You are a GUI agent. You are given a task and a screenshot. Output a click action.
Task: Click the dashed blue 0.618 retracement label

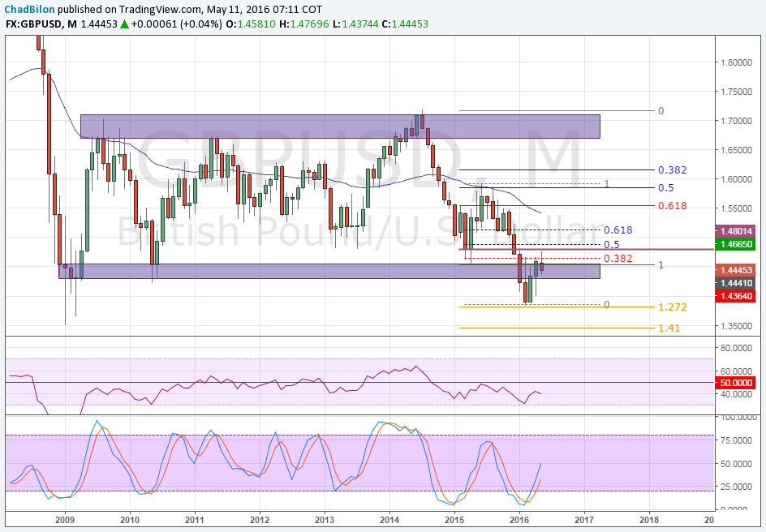point(618,230)
